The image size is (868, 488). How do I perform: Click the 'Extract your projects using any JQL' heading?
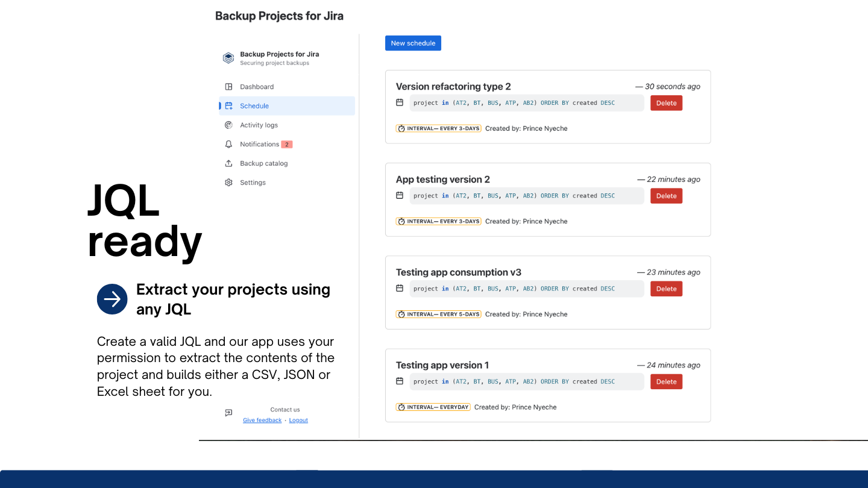[233, 299]
